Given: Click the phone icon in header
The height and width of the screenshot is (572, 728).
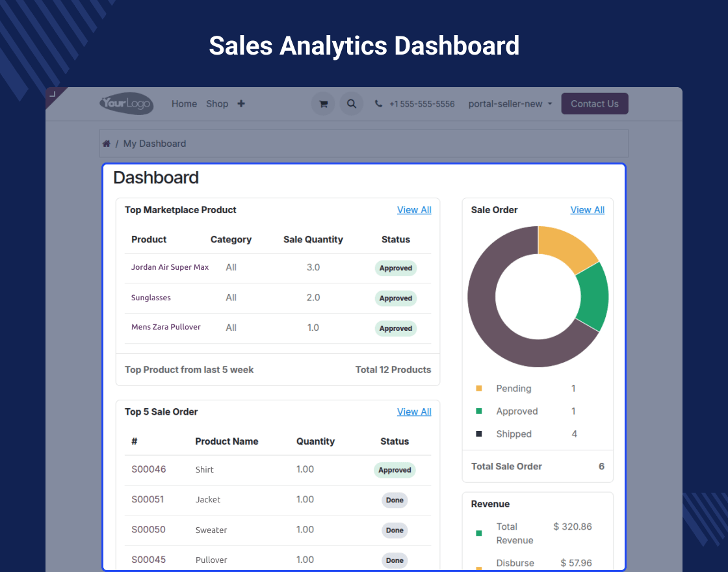Looking at the screenshot, I should click(x=378, y=103).
